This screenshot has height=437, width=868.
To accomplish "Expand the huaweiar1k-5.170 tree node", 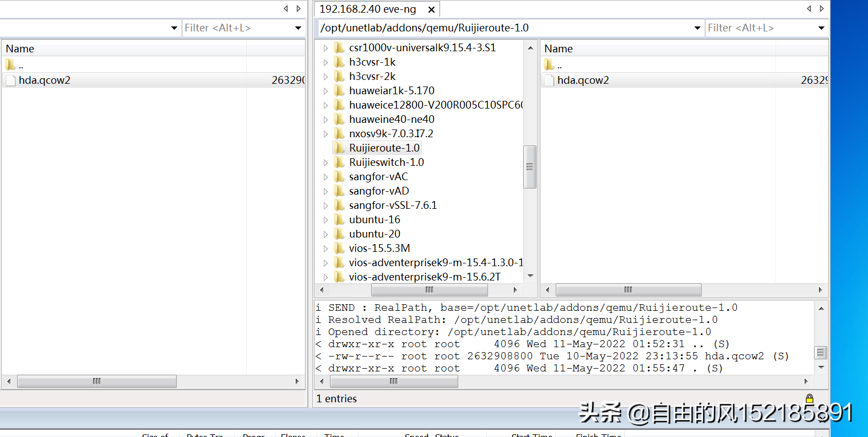I will tap(325, 91).
